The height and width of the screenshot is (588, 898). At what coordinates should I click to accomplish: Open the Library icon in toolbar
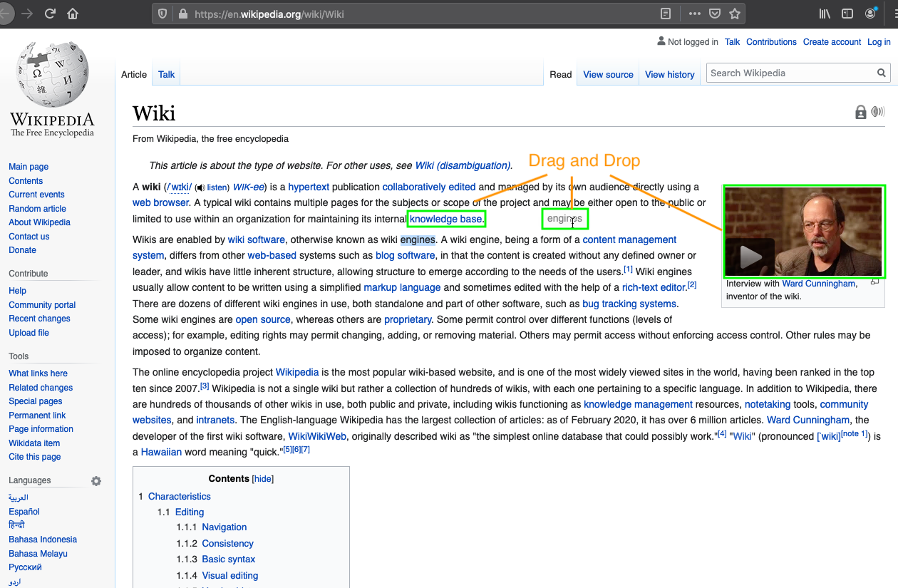(825, 14)
